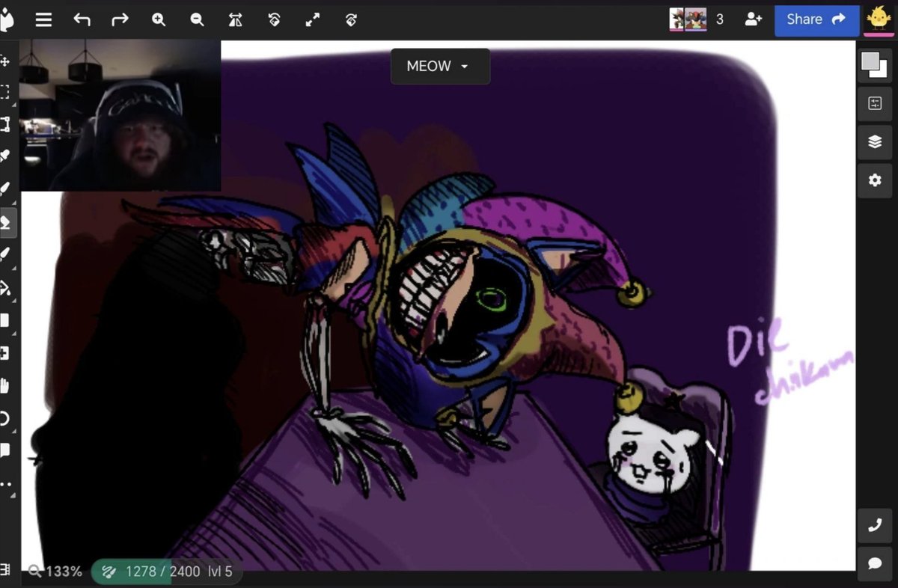Viewport: 898px width, 588px height.
Task: Toggle the bottom-left panel icon
Action: tap(4, 570)
